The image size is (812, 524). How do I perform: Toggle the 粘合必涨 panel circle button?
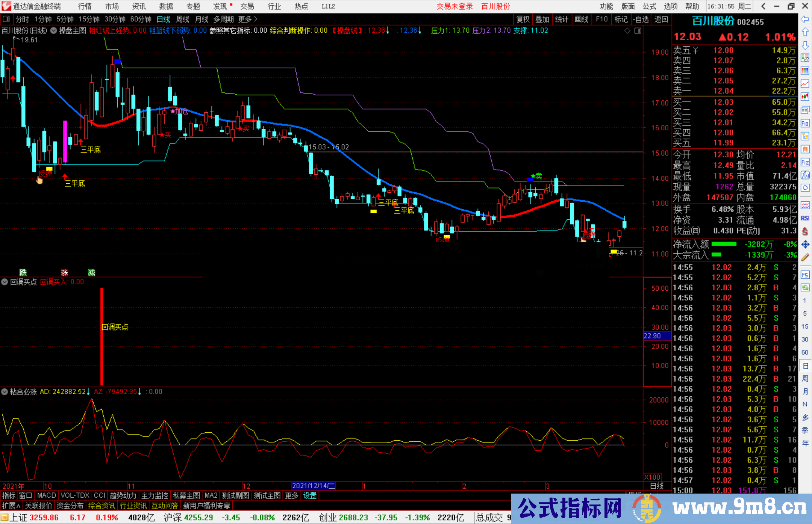click(5, 392)
